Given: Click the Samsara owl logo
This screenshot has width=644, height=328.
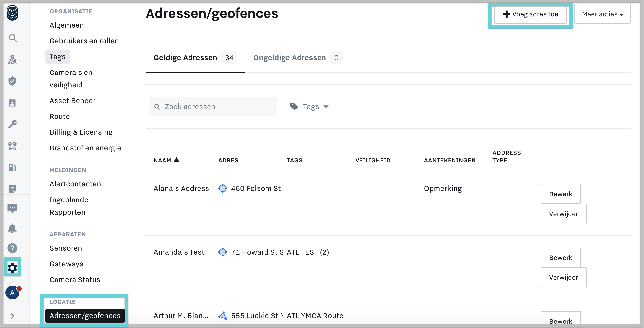Looking at the screenshot, I should pyautogui.click(x=12, y=13).
